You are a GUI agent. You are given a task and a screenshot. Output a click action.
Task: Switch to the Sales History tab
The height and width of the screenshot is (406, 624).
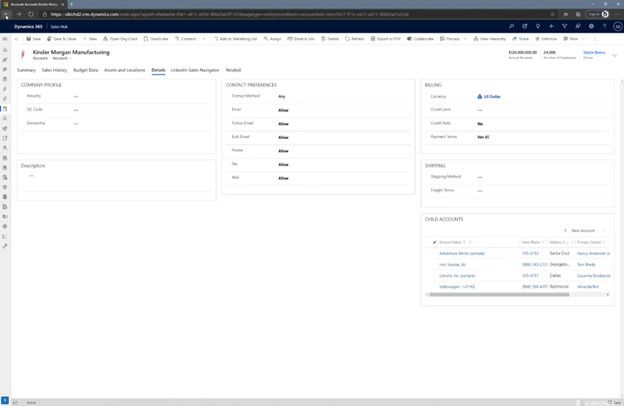click(x=54, y=70)
